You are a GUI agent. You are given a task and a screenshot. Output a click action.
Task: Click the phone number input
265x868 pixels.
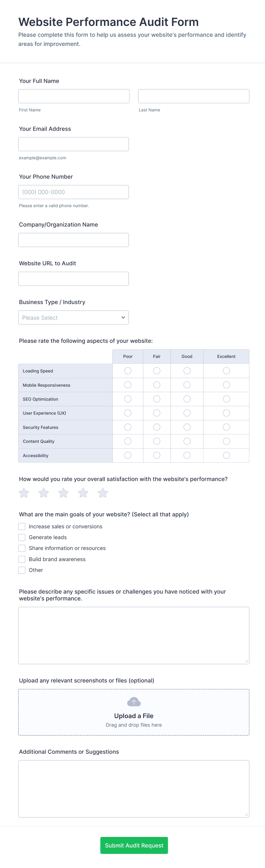(x=74, y=192)
